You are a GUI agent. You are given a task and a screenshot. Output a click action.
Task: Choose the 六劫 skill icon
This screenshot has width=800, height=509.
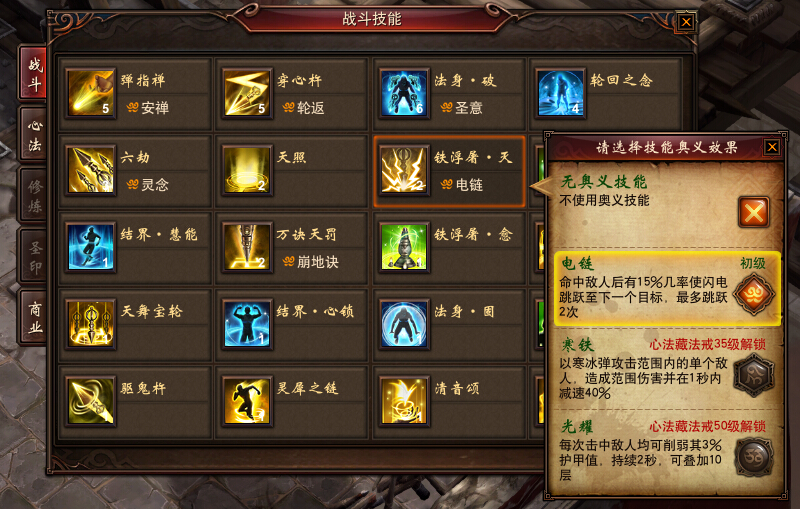point(91,170)
